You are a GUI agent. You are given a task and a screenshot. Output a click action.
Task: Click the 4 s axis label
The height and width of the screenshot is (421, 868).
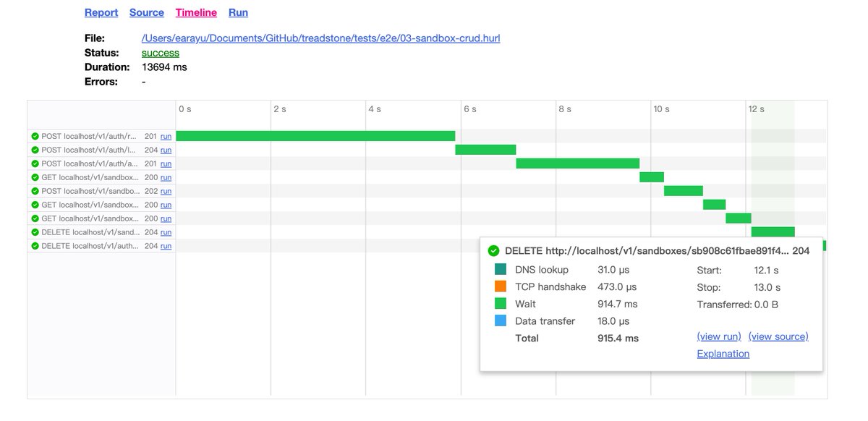[x=375, y=109]
